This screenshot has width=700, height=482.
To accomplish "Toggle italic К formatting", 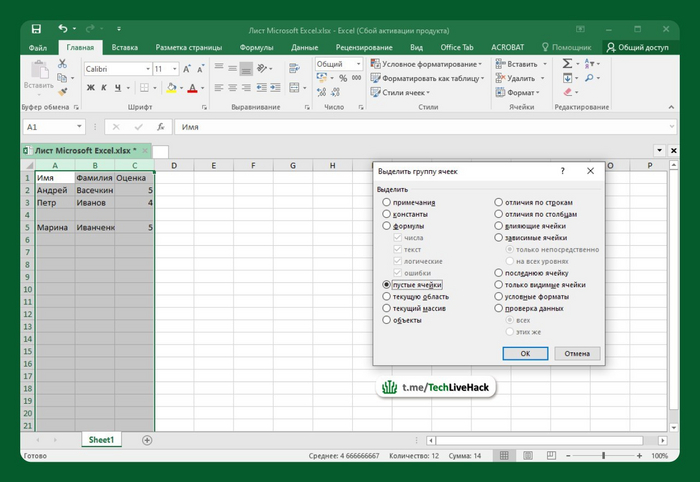I will click(104, 87).
